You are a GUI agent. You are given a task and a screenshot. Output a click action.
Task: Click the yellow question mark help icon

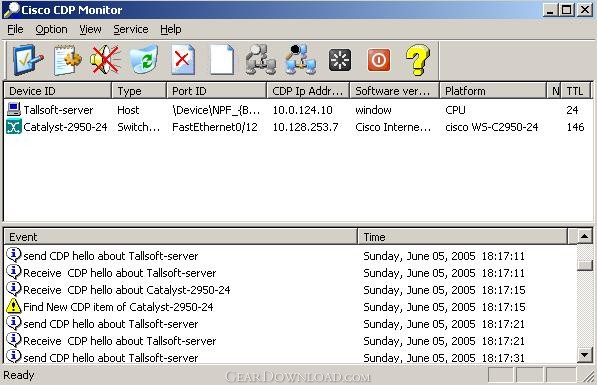(418, 60)
